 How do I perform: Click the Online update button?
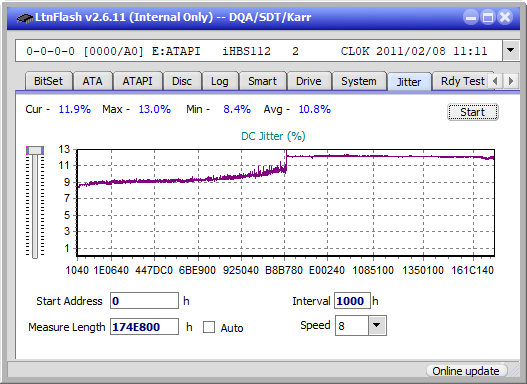466,371
